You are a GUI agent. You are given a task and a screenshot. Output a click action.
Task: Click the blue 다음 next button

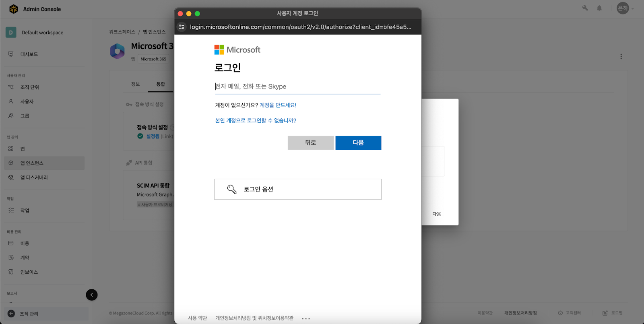coord(358,142)
